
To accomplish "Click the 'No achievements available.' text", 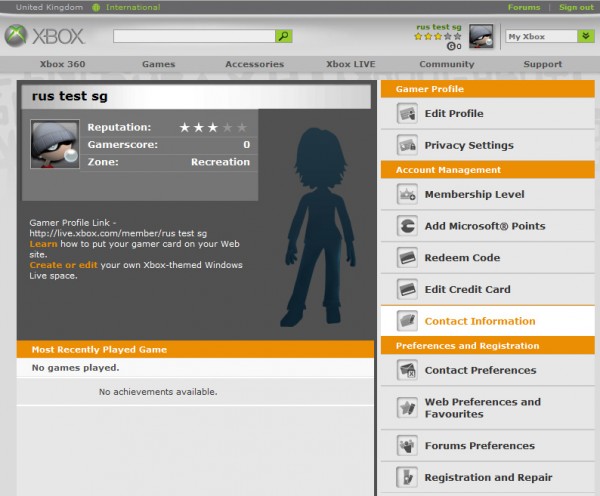I will [x=158, y=392].
